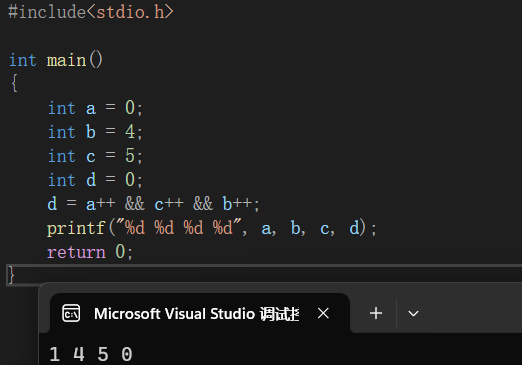The image size is (522, 365).
Task: Close the Microsoft Visual Studio debug console tab
Action: click(x=323, y=313)
